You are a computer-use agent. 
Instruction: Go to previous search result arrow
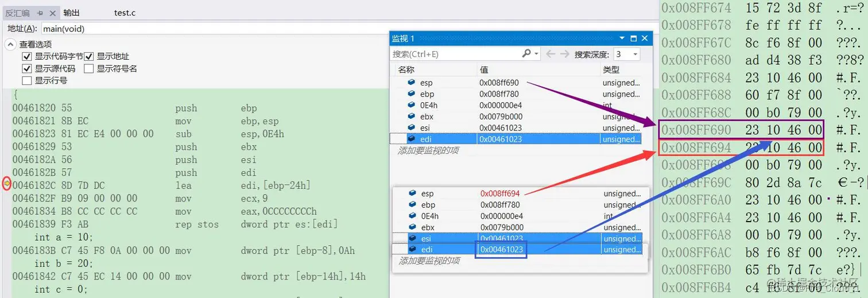551,54
